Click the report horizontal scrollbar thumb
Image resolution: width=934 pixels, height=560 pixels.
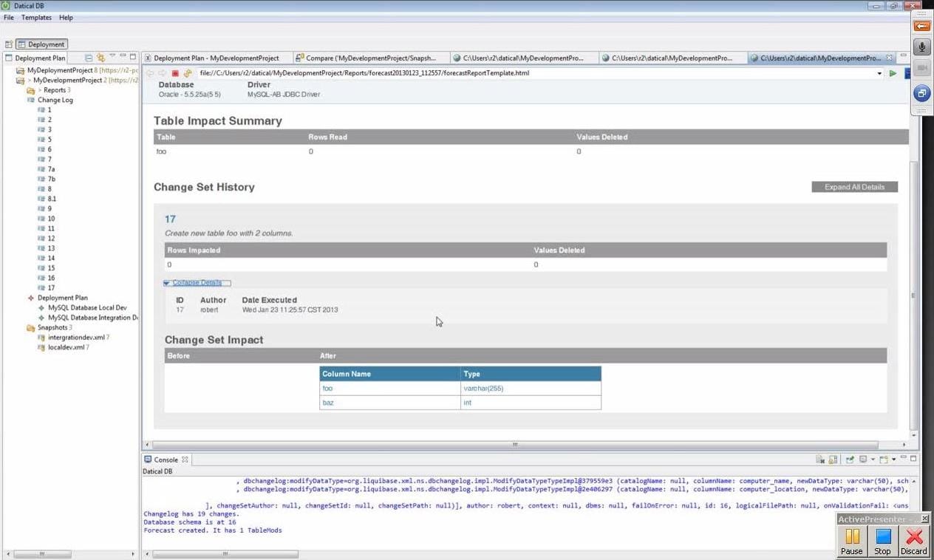click(x=514, y=445)
